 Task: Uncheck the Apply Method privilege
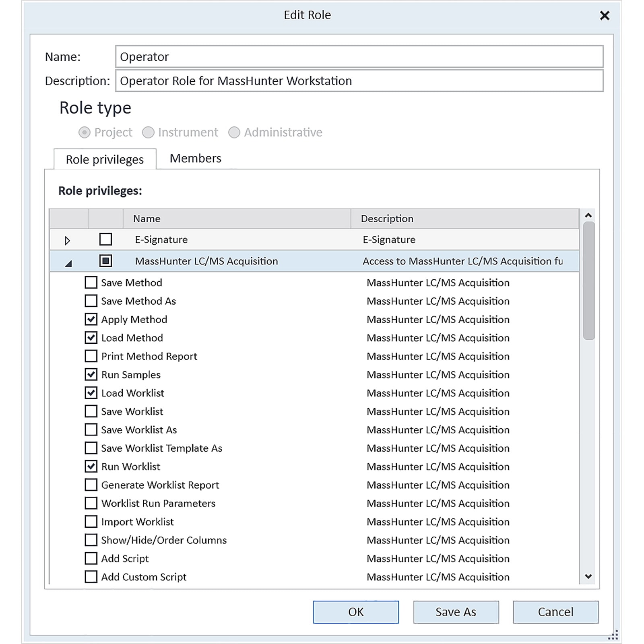point(91,319)
